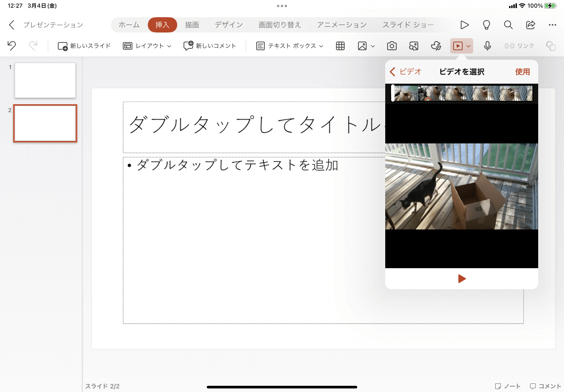Tap the cat video preview image
Viewport: 564px width, 392px height.
[462, 186]
